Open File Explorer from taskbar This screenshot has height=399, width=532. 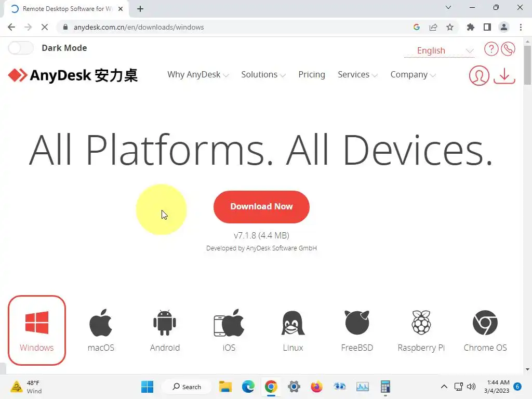[225, 387]
